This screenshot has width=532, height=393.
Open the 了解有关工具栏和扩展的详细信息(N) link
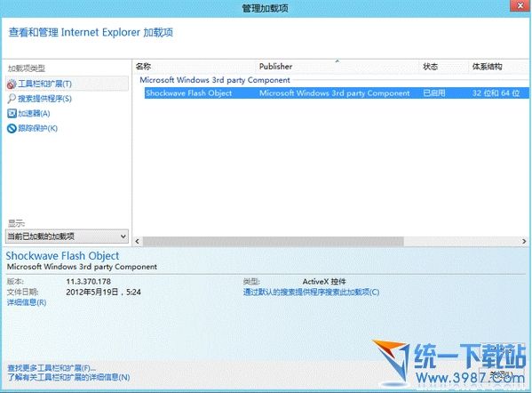pos(68,377)
